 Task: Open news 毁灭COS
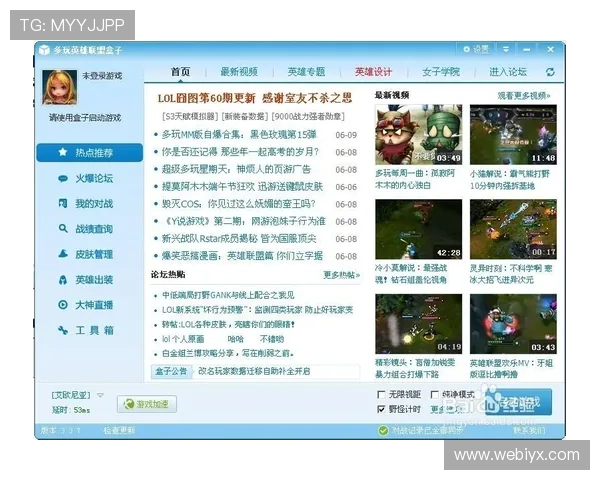[238, 204]
